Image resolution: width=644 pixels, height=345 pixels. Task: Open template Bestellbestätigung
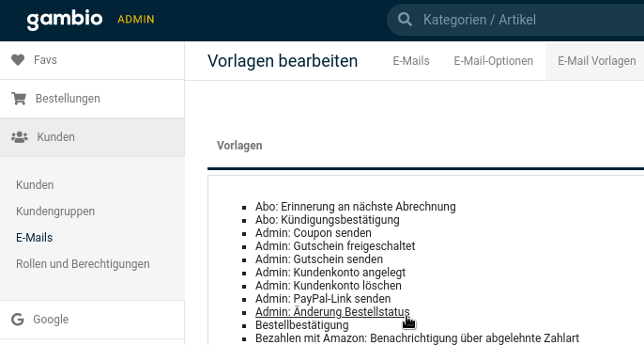(302, 325)
